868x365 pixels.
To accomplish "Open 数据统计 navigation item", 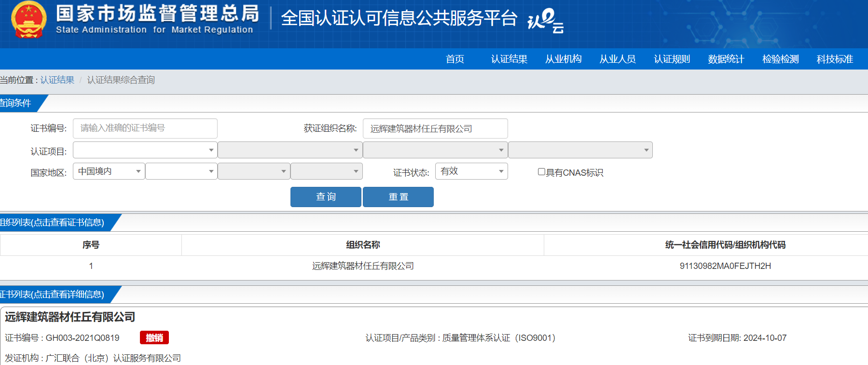I will 726,59.
